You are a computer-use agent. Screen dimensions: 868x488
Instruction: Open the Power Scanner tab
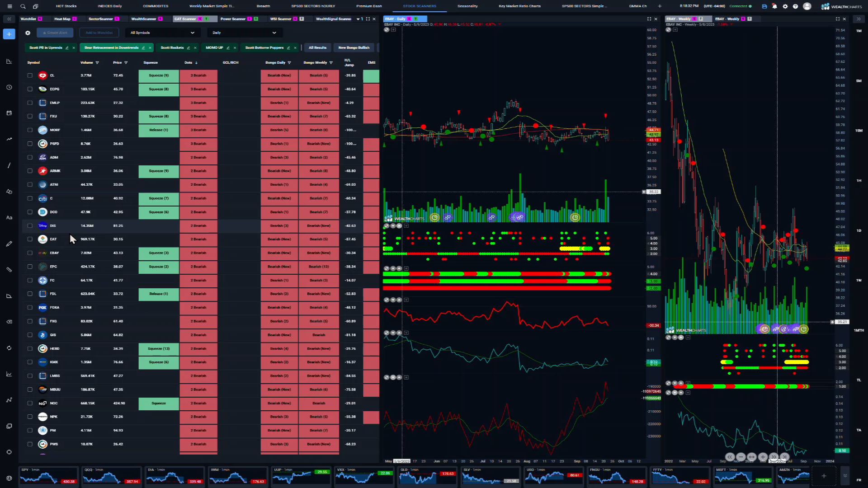coord(239,19)
